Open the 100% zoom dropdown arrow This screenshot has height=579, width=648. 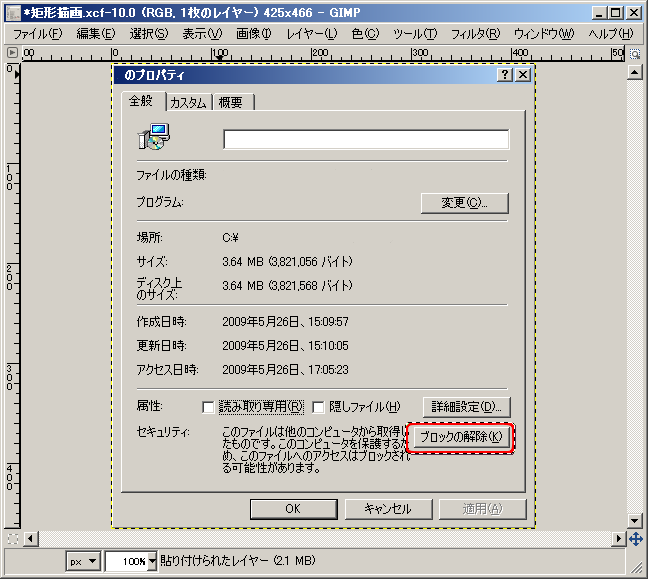pos(152,561)
